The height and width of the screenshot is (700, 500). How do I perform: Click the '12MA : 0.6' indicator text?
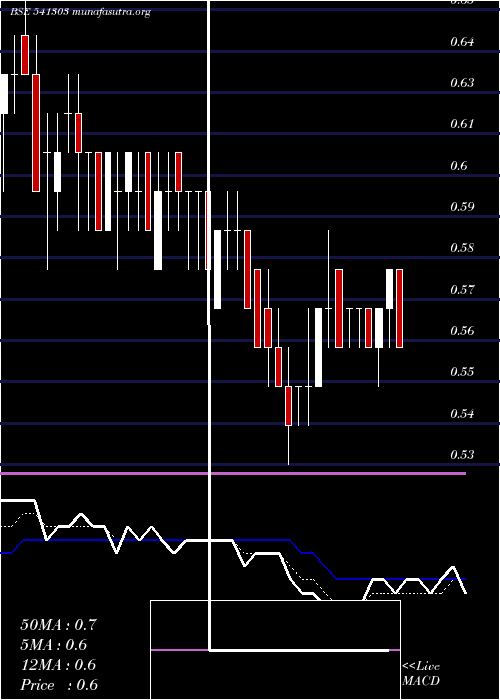58,665
